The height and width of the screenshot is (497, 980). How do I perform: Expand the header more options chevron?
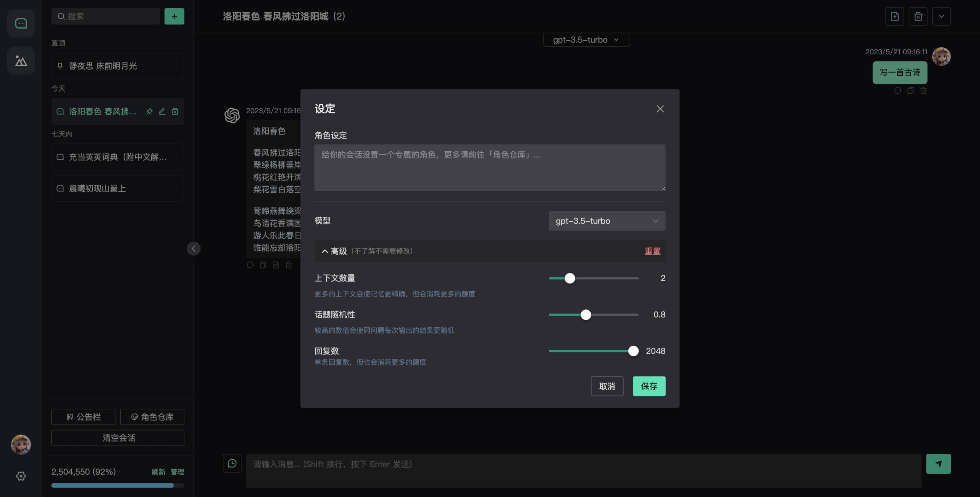point(941,16)
